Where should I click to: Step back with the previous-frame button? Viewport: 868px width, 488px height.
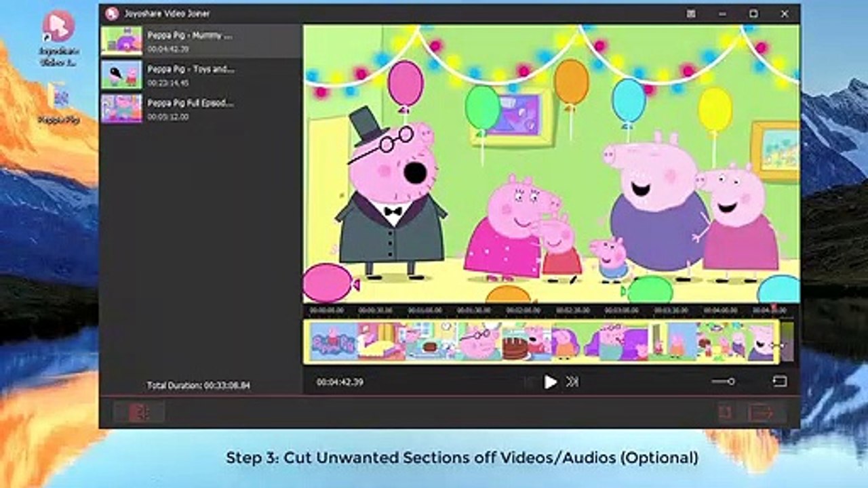[x=529, y=382]
